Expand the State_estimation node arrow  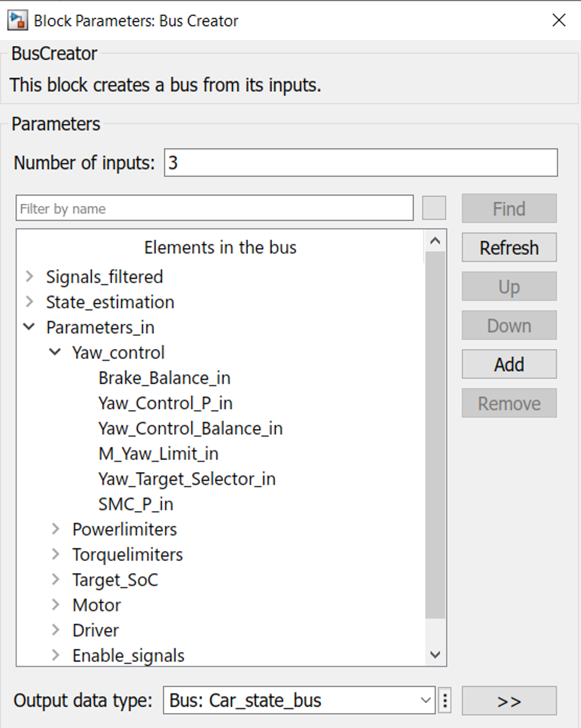(x=30, y=302)
